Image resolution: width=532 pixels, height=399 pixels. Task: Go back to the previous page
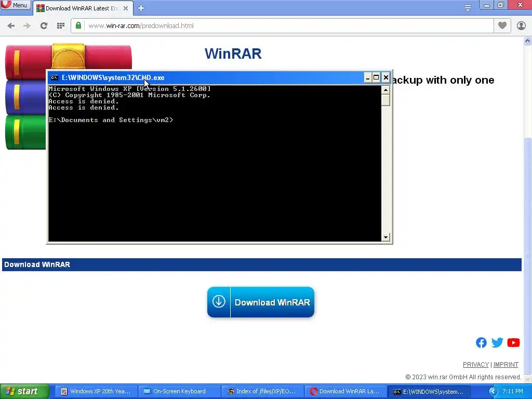pos(11,26)
